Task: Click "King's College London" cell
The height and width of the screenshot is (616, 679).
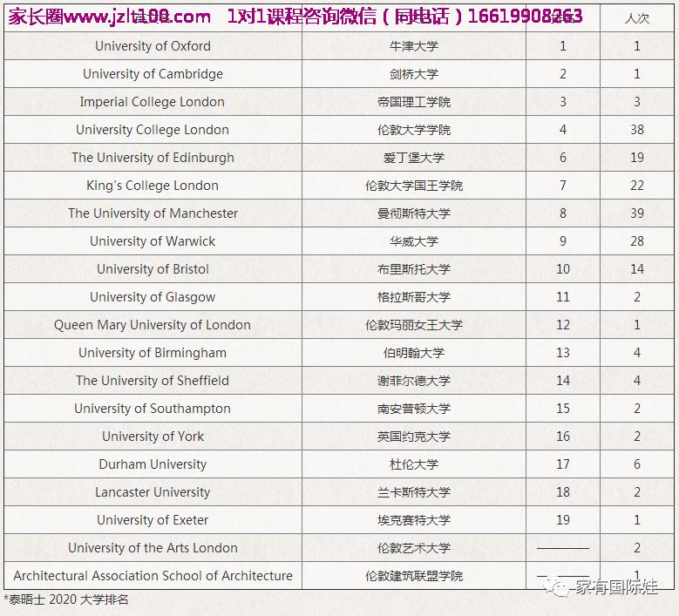Action: [x=153, y=186]
